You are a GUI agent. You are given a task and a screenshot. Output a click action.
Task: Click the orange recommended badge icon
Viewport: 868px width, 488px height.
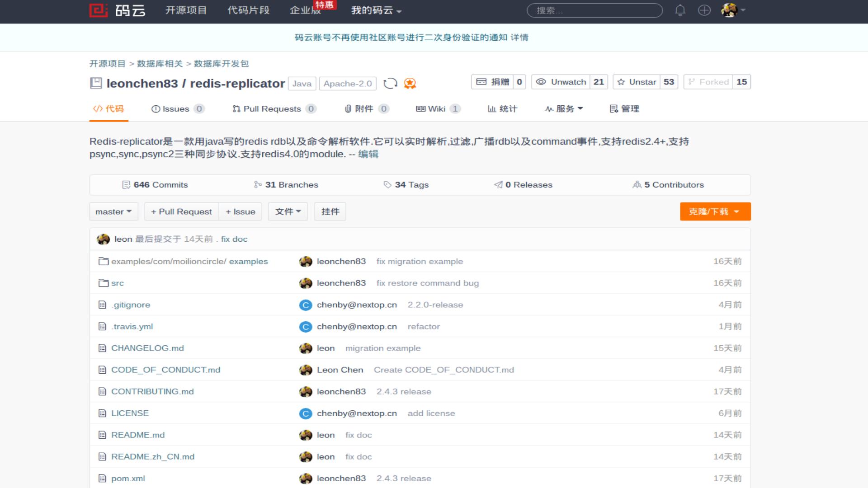tap(410, 84)
